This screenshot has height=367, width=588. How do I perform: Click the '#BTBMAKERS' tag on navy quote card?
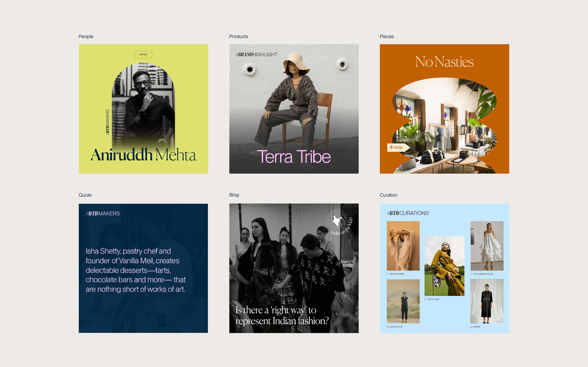click(x=103, y=214)
